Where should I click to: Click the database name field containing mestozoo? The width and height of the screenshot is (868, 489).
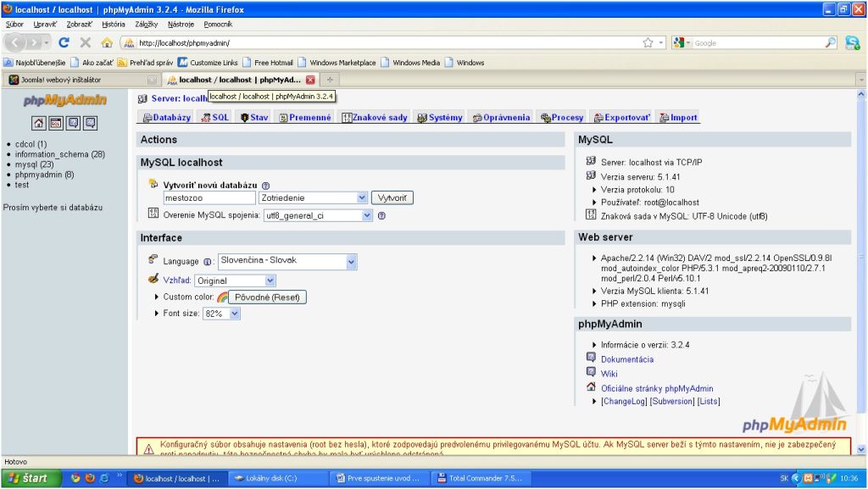pos(209,198)
